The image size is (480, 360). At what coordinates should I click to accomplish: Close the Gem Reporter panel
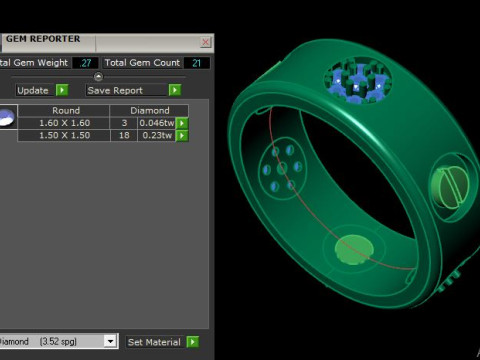206,42
